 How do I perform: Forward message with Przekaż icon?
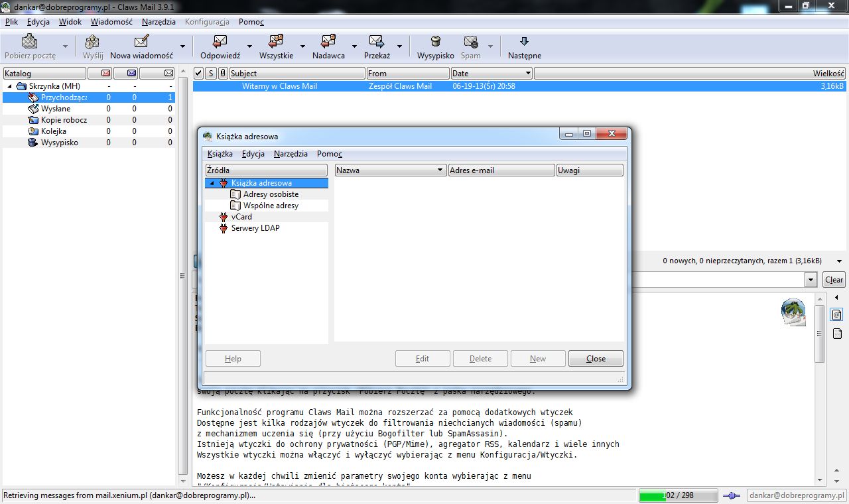[377, 42]
